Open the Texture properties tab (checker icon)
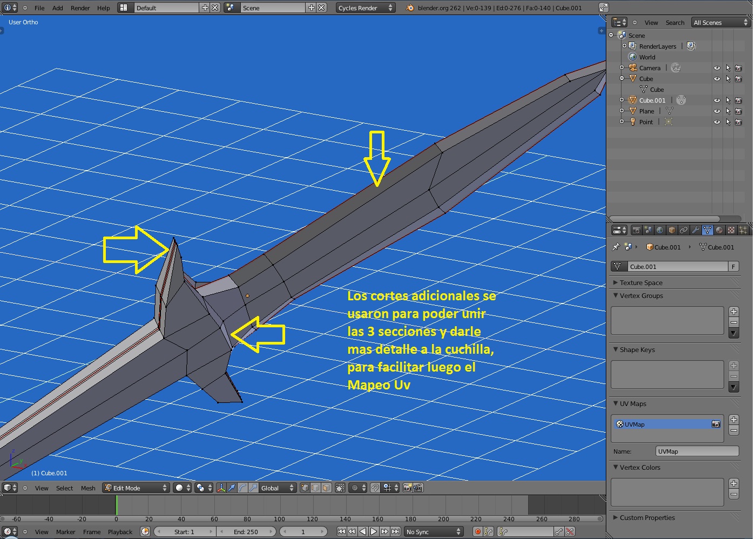Screen dimensions: 756x539 click(731, 230)
